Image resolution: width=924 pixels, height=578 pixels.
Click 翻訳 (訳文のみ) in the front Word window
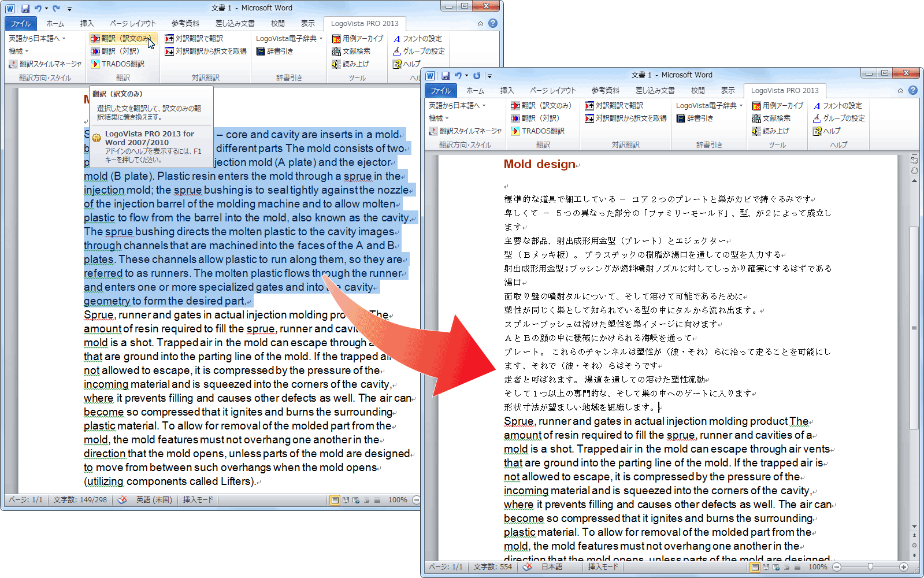(541, 106)
